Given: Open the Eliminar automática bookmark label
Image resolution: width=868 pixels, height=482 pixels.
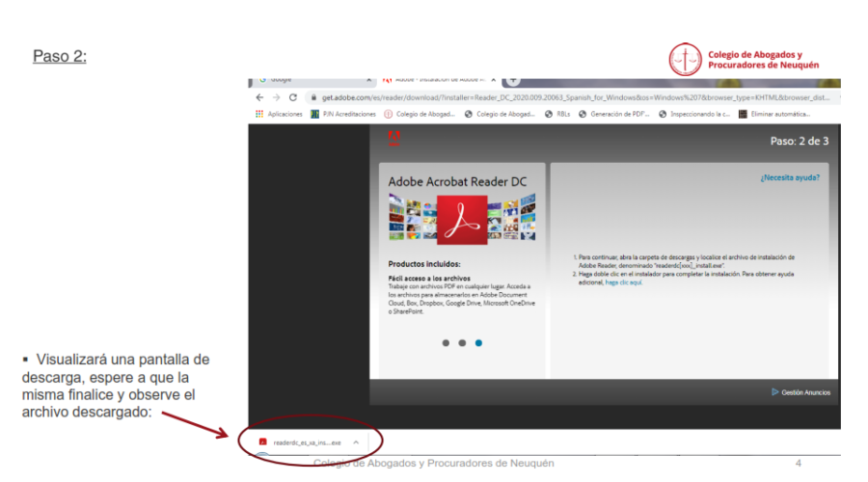Looking at the screenshot, I should click(780, 114).
